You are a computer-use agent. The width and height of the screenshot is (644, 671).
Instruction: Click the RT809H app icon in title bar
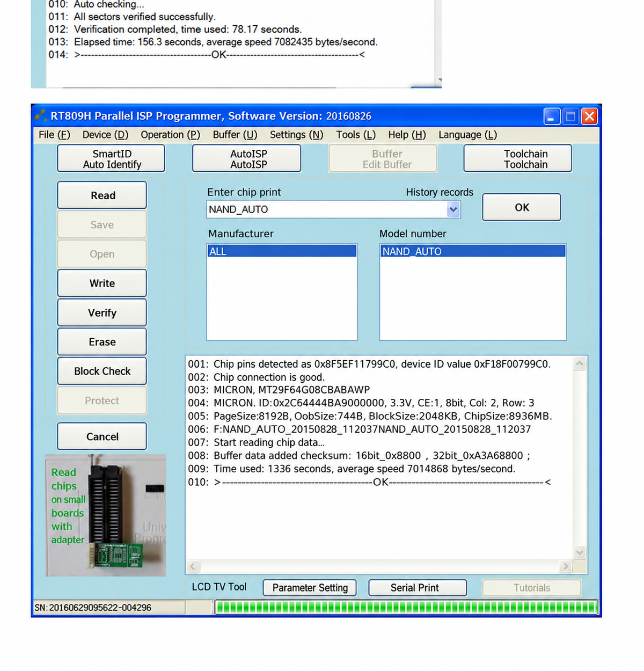pyautogui.click(x=41, y=115)
